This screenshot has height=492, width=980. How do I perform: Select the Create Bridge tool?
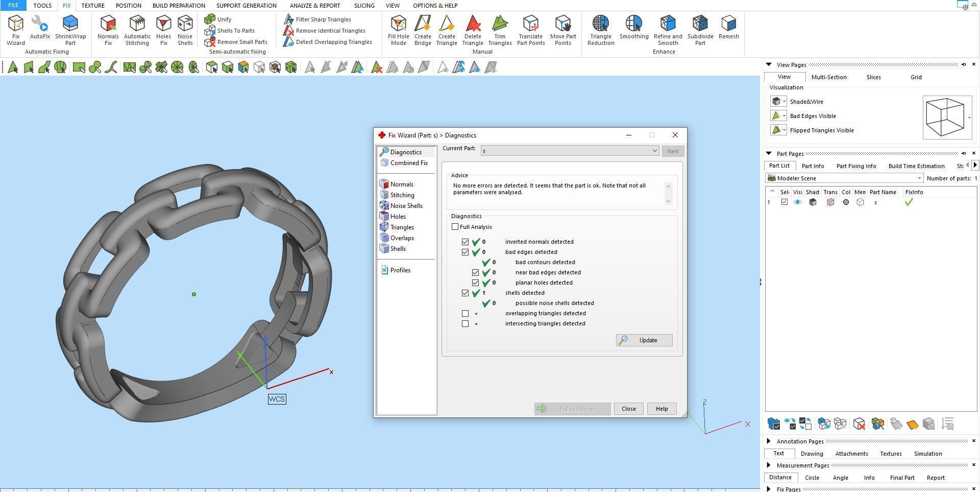[423, 31]
